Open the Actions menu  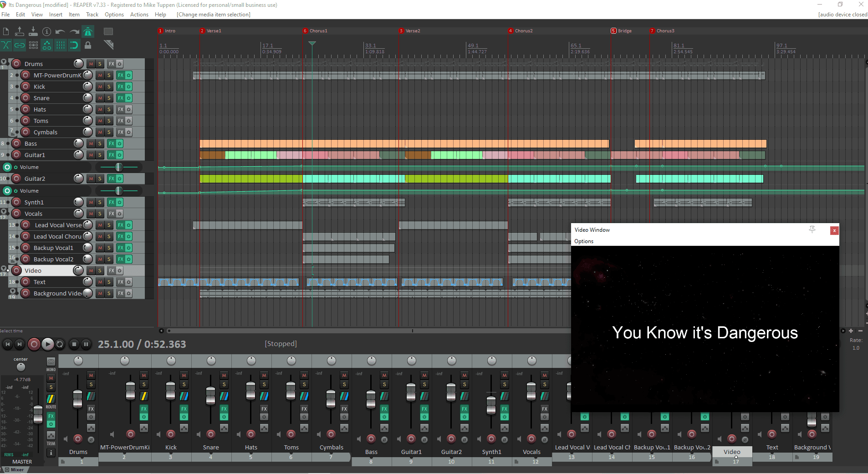pyautogui.click(x=139, y=15)
